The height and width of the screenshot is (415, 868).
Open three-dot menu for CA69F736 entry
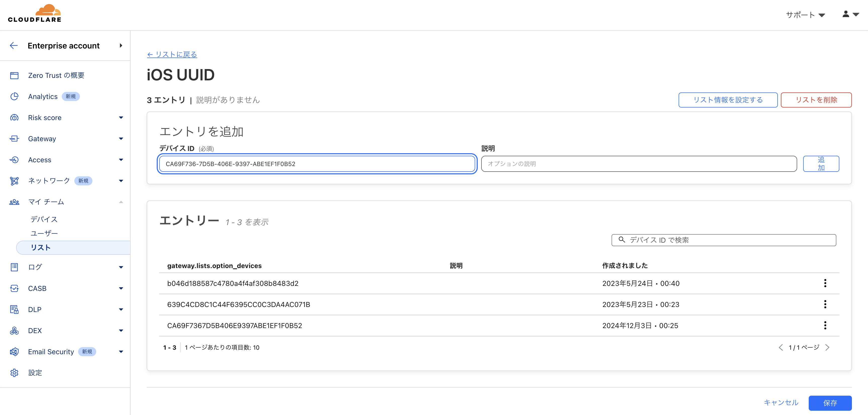pos(825,325)
